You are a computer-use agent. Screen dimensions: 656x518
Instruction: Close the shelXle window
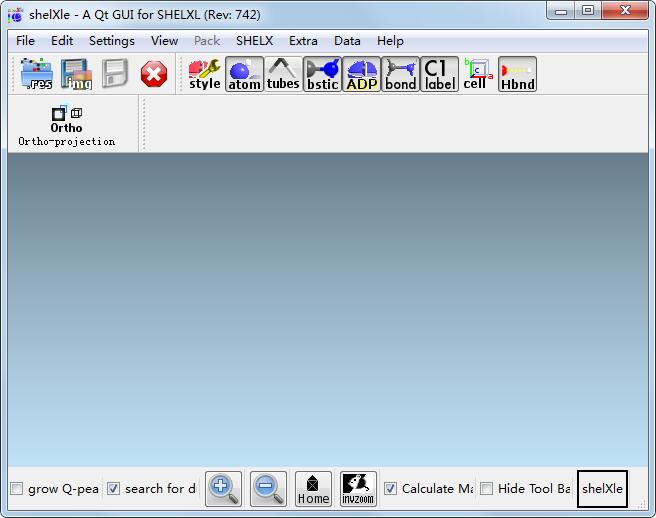click(x=625, y=11)
